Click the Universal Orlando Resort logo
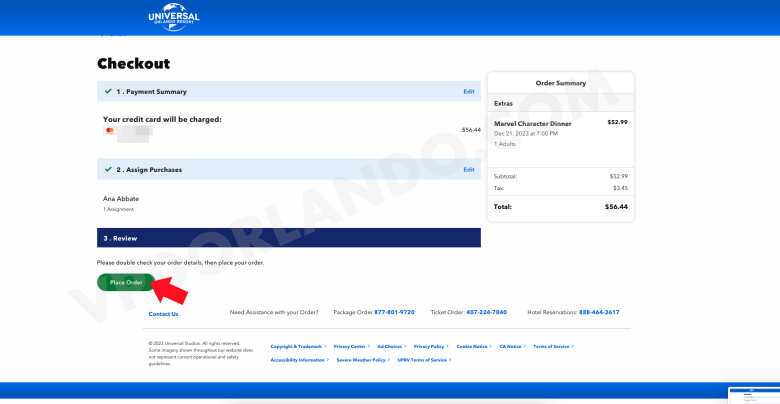The height and width of the screenshot is (404, 780). [x=174, y=17]
